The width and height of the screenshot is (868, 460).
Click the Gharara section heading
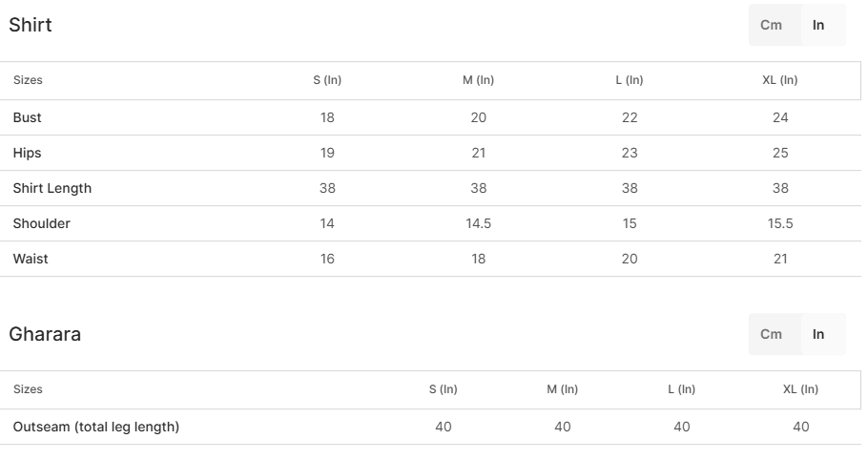[x=45, y=334]
